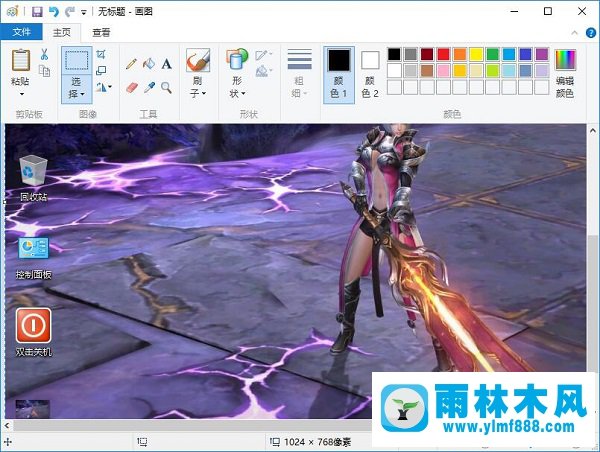Click the Cut scissors icon

click(x=44, y=54)
